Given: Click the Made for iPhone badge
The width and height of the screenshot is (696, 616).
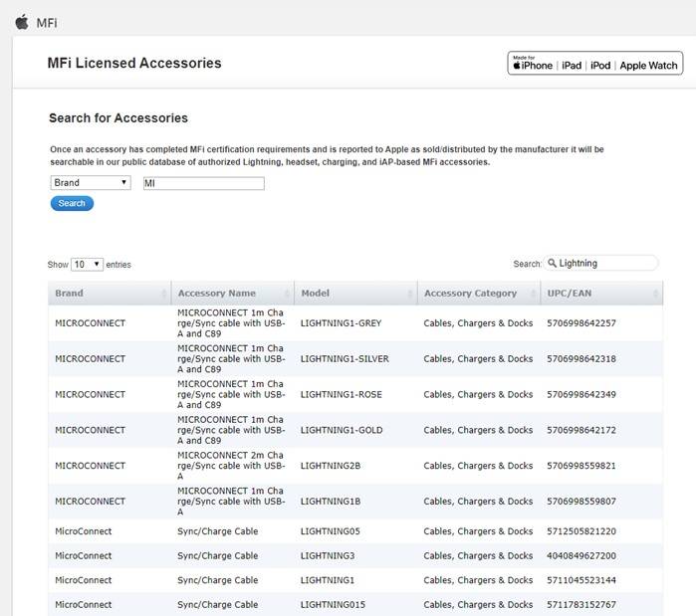Looking at the screenshot, I should coord(594,64).
